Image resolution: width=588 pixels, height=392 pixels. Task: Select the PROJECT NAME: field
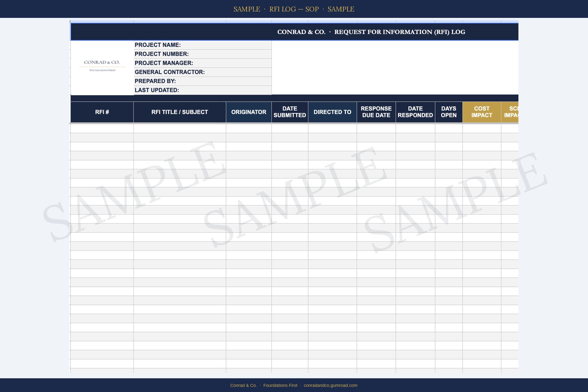[x=203, y=45]
